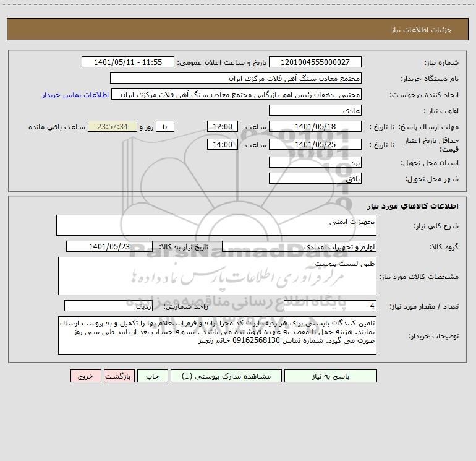This screenshot has width=476, height=461.
Task: Click the label 'حداقل تاریخ اعتبار قیمت:'
Action: (x=431, y=145)
